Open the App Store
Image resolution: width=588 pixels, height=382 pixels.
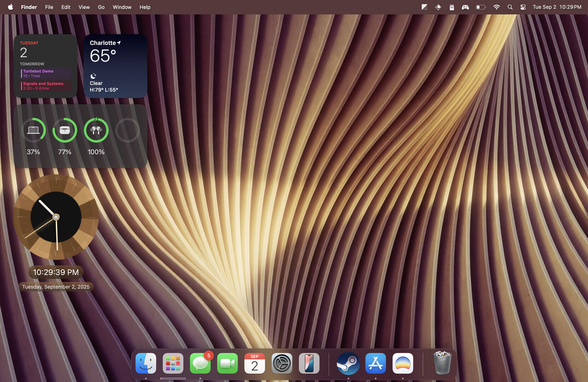tap(375, 363)
